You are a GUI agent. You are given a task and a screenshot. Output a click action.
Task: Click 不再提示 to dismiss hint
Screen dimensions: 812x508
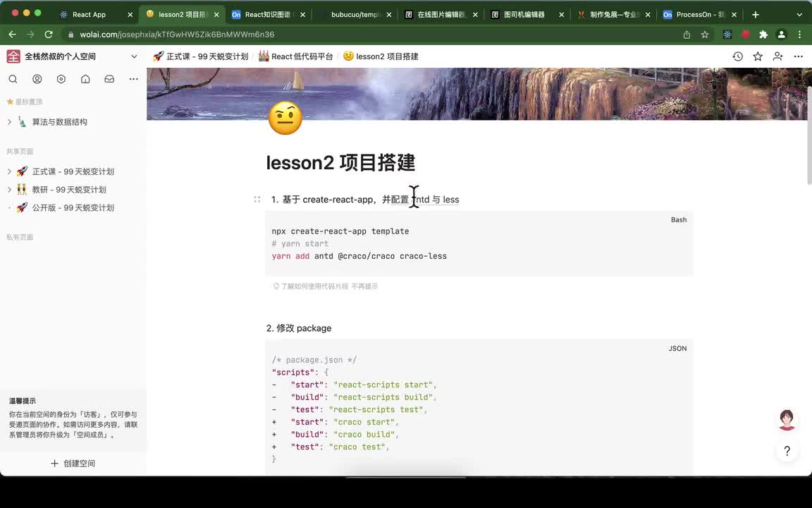[364, 286]
